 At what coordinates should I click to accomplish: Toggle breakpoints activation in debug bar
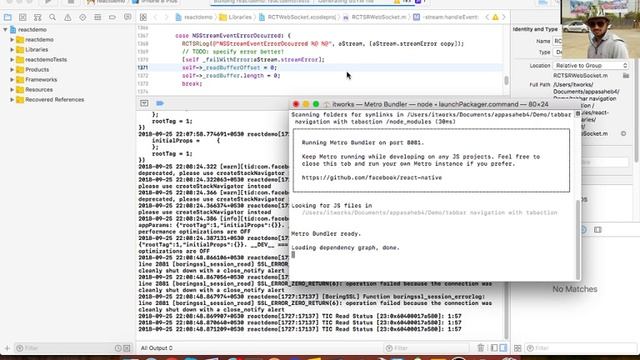click(160, 103)
